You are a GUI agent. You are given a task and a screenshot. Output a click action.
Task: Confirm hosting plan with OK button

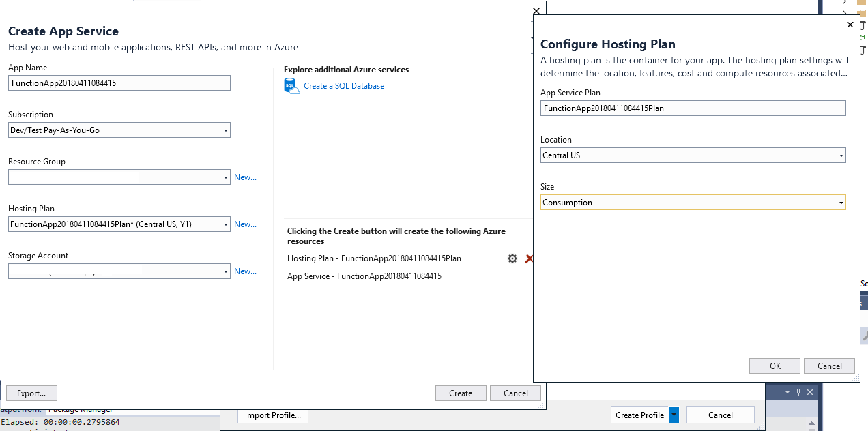(x=775, y=366)
